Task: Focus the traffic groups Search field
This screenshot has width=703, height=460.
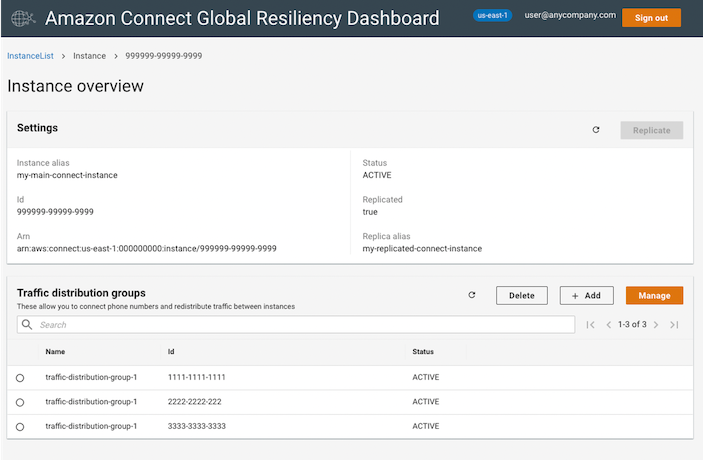Action: pyautogui.click(x=296, y=325)
